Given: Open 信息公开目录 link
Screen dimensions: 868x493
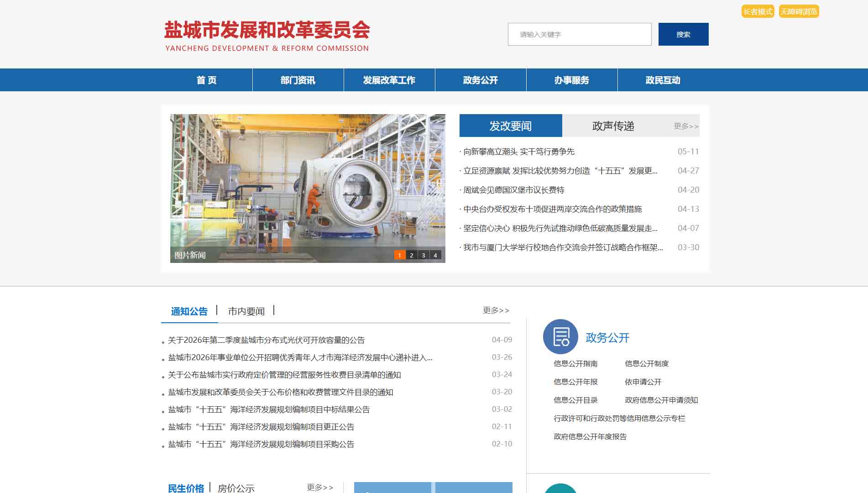Looking at the screenshot, I should 575,400.
